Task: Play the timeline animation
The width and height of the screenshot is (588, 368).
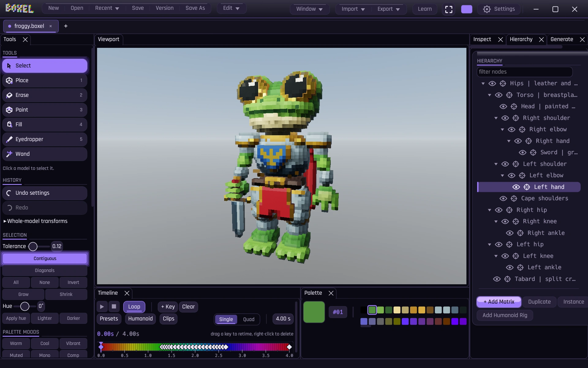Action: click(102, 307)
